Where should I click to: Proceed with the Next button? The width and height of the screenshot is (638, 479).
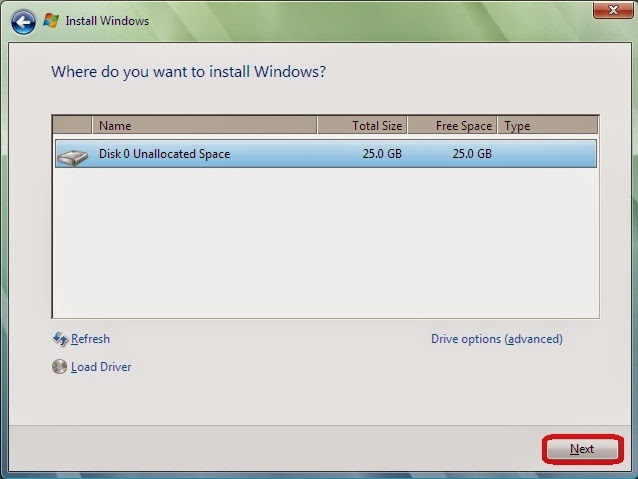click(x=582, y=449)
